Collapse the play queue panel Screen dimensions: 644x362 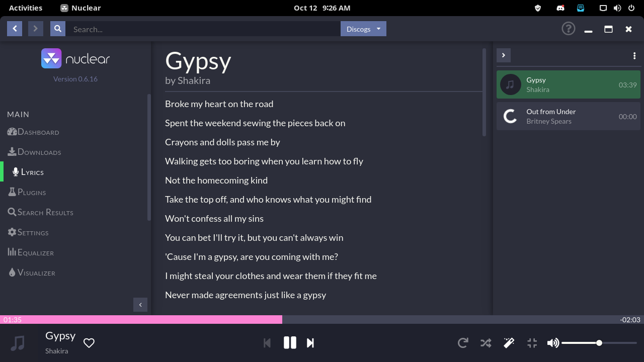pos(504,55)
